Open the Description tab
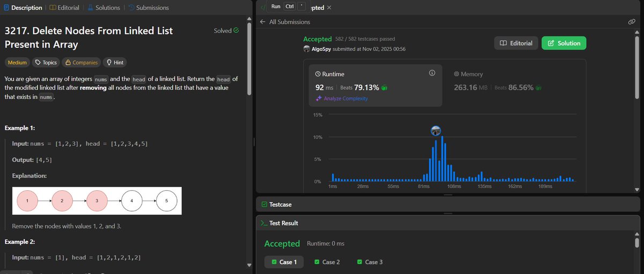This screenshot has width=644, height=274. (23, 8)
